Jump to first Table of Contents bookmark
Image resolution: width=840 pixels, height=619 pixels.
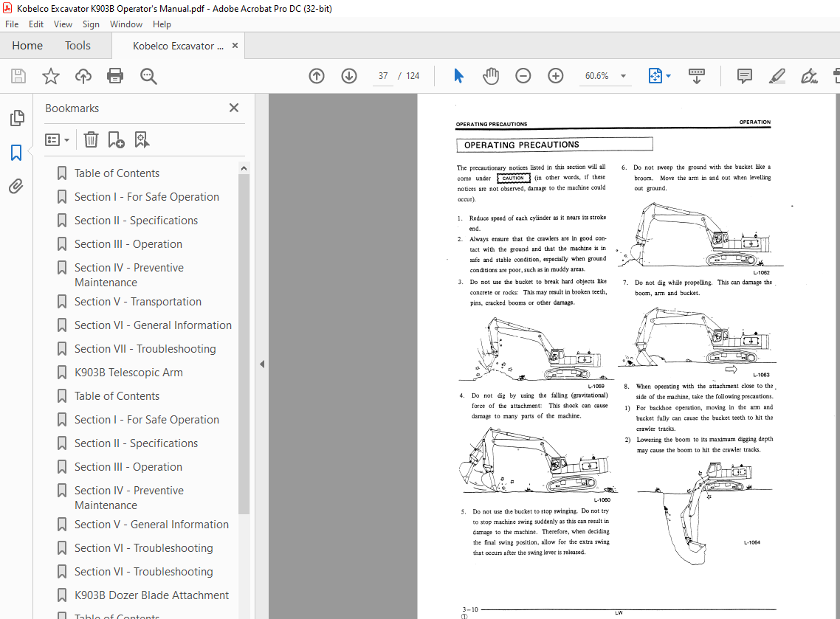click(117, 173)
